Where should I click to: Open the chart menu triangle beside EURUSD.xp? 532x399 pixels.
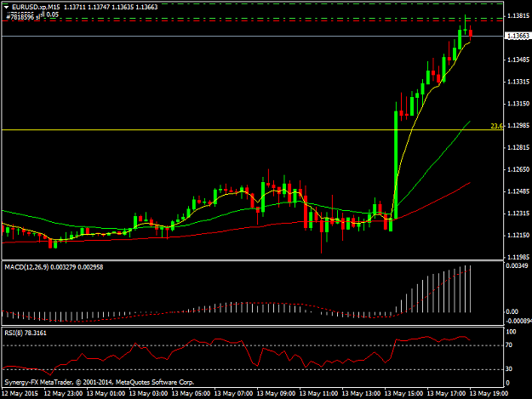pyautogui.click(x=7, y=7)
